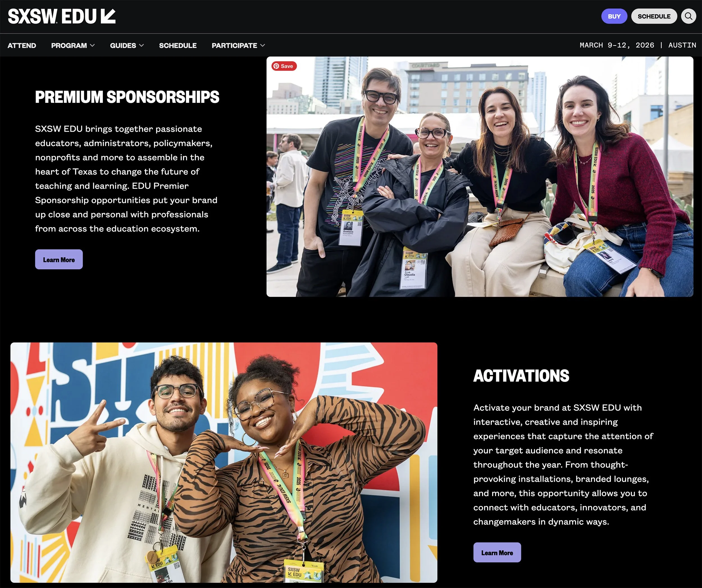Open the Attend menu item
Screen dimensions: 702x588
click(22, 46)
